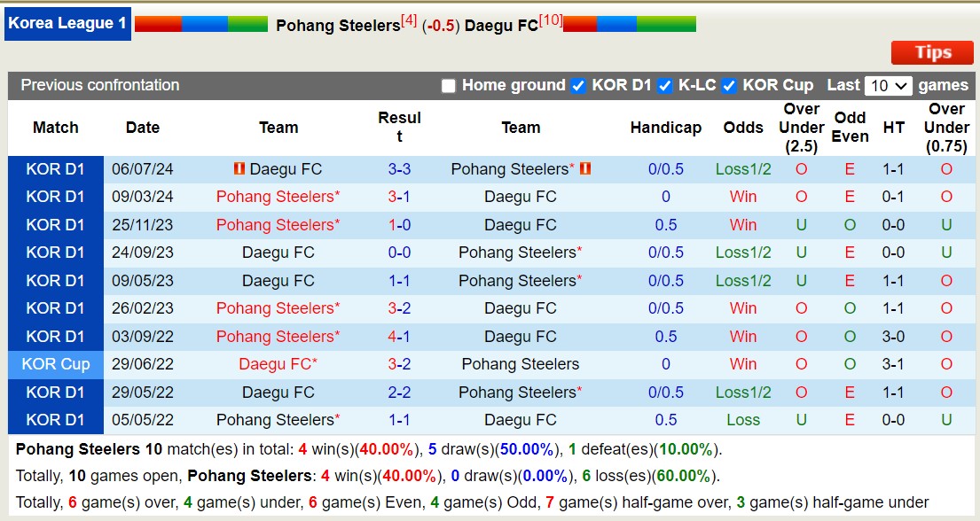Click the Korea League 1 badge
Image resolution: width=980 pixels, height=521 pixels.
tap(67, 24)
